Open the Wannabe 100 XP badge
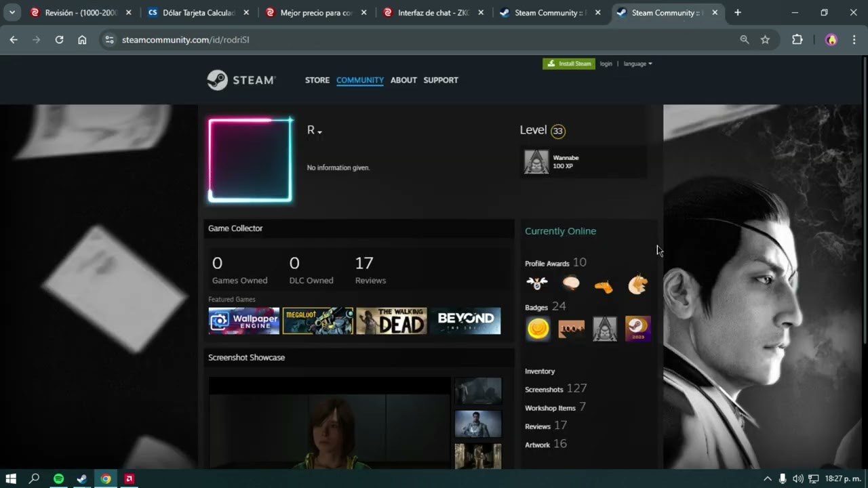Screen dimensions: 868x488 click(x=583, y=162)
